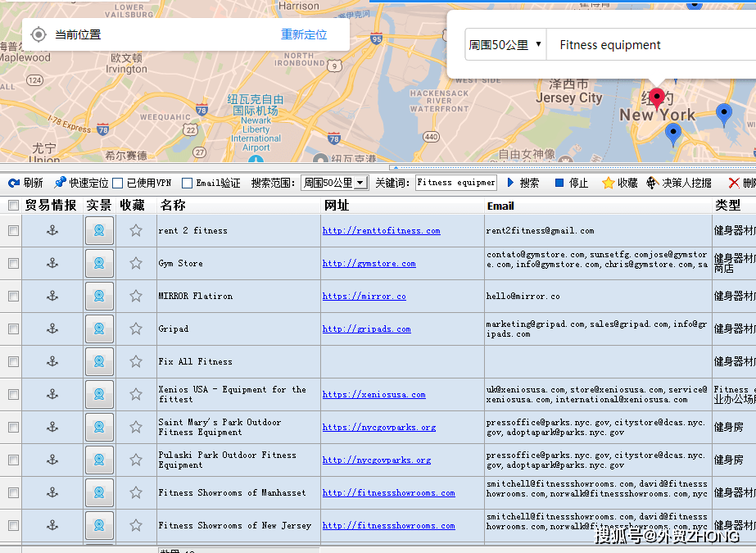Start search with the 搜索 play icon
Image resolution: width=756 pixels, height=553 pixels.
pos(511,183)
